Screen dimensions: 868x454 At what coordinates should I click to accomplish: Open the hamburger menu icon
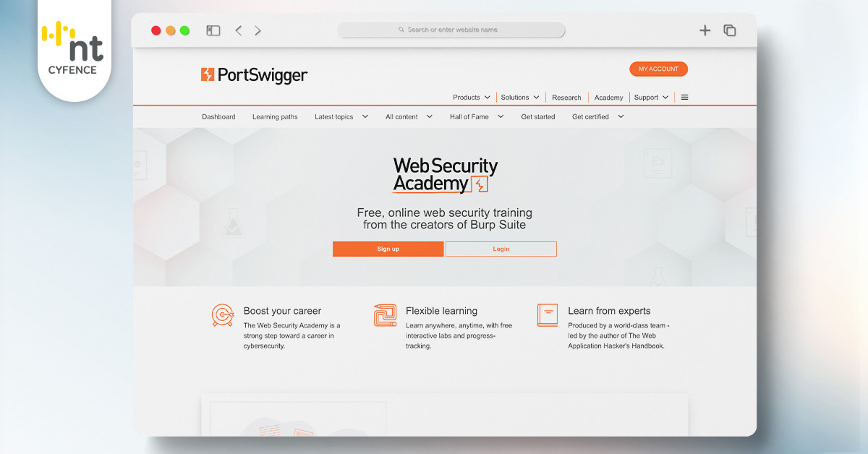click(x=684, y=98)
